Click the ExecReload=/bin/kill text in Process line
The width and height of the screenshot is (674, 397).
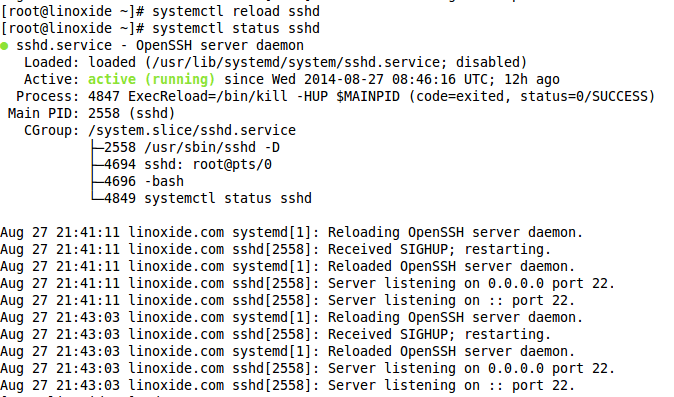(x=208, y=96)
